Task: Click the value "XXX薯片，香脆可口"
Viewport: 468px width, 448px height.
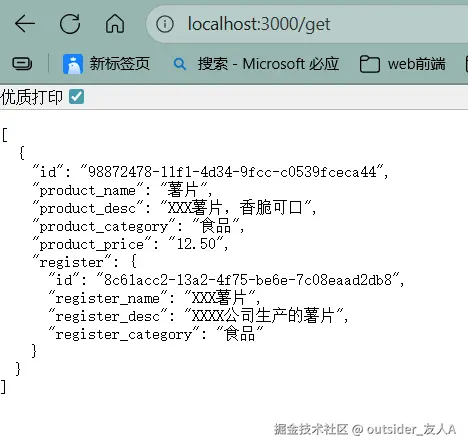Action: click(x=235, y=208)
